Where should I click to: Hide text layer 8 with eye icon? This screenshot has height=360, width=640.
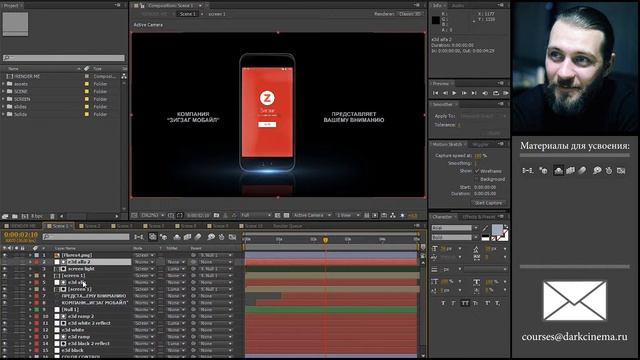coord(4,303)
